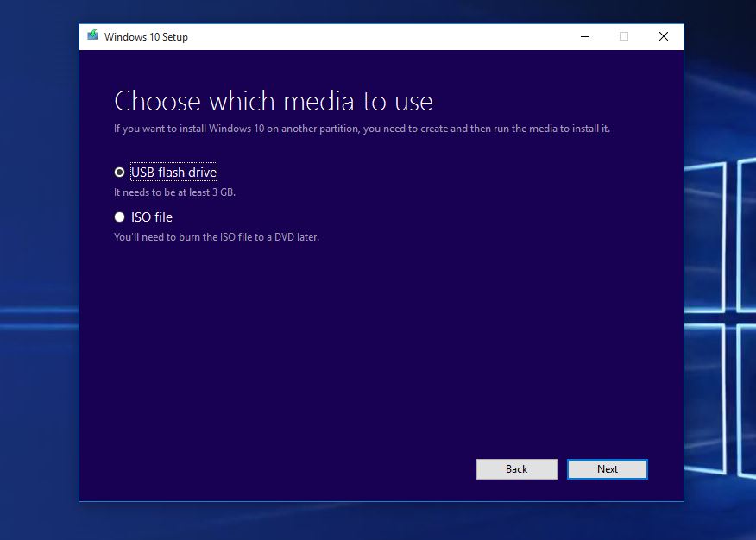Select the USB flash drive radio button
The height and width of the screenshot is (540, 756).
(x=119, y=172)
